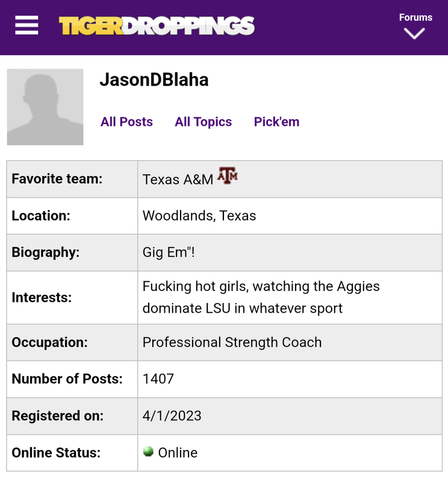Click the JasonDBlaha username heading
The height and width of the screenshot is (482, 448).
pos(154,80)
